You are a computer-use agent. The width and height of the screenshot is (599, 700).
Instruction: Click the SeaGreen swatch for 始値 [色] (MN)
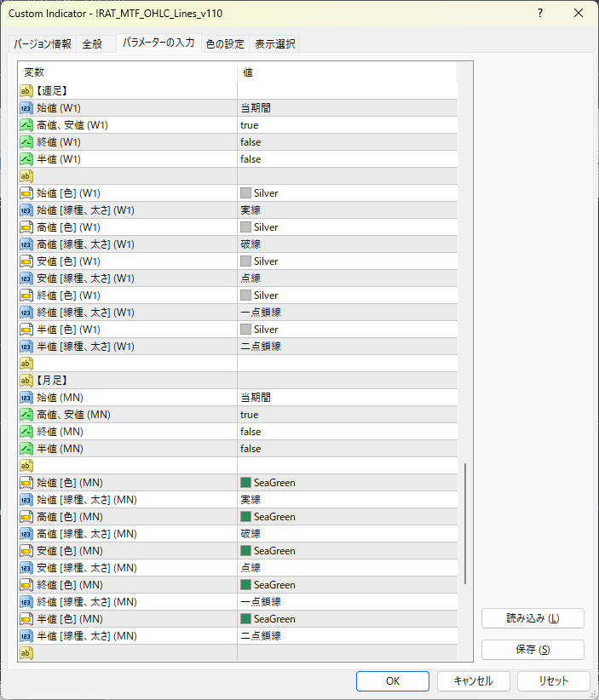[246, 483]
